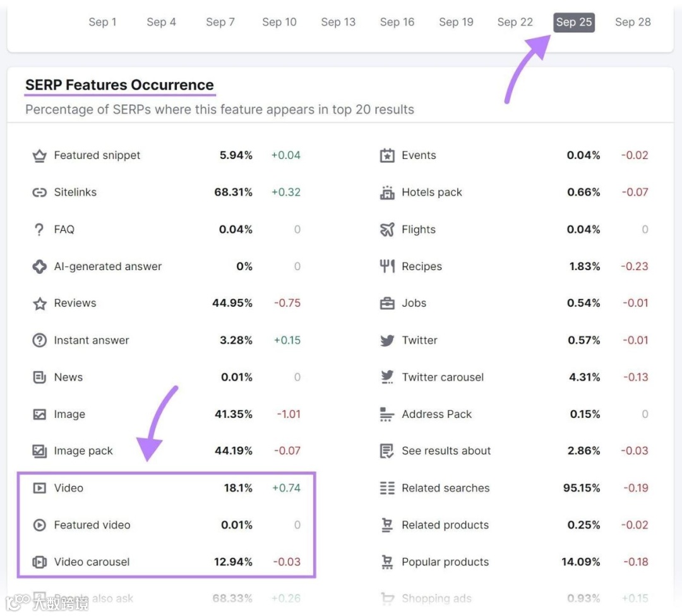This screenshot has width=682, height=616.
Task: Choose Sep 1 on the date axis
Action: point(102,22)
